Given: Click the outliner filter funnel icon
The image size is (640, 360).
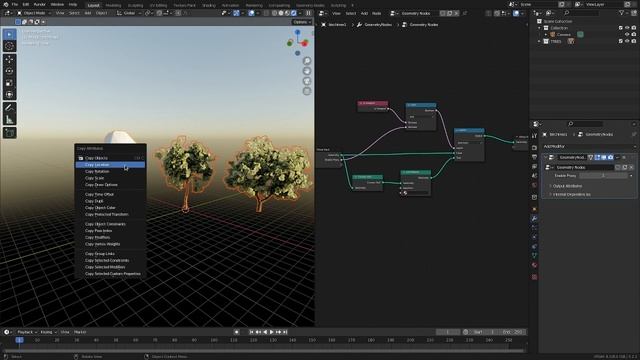Looking at the screenshot, I should 621,13.
